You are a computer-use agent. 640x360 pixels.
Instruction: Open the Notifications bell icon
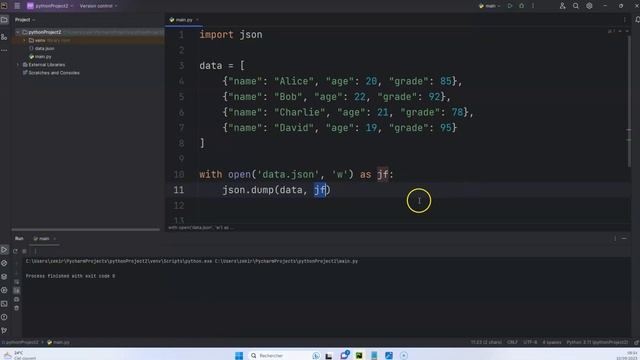[637, 20]
